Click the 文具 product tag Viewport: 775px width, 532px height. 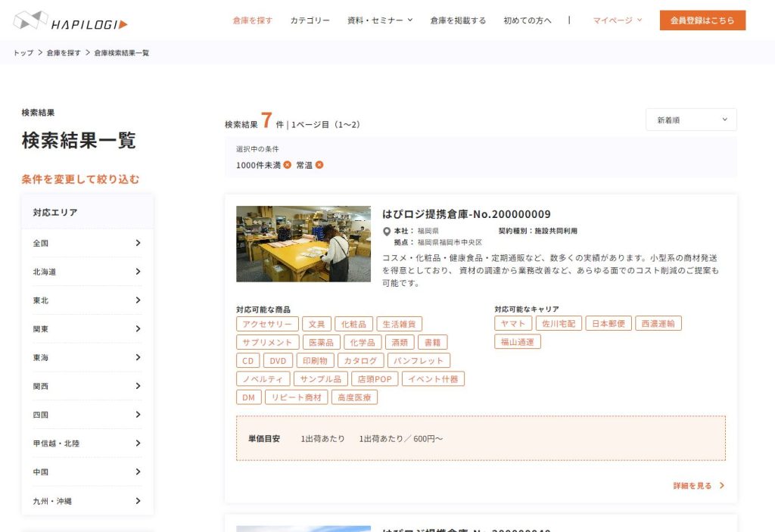tap(316, 324)
